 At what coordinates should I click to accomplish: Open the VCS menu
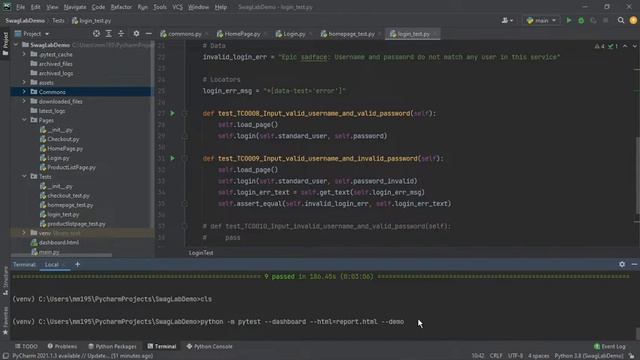pos(177,7)
